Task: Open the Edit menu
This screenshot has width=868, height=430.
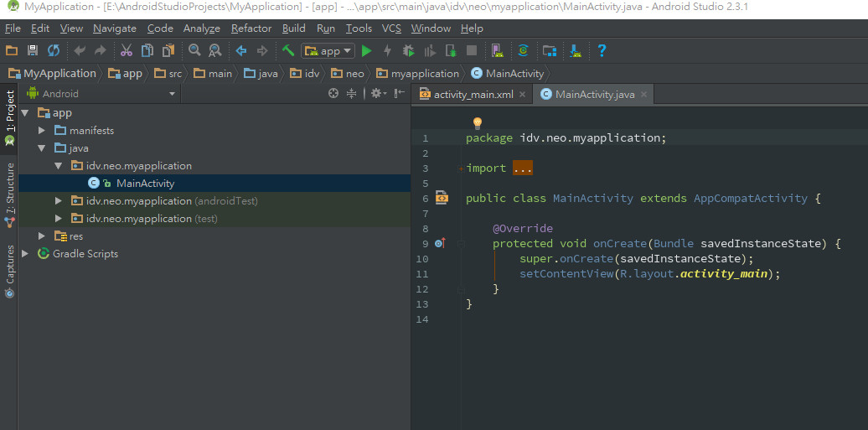Action: tap(40, 28)
